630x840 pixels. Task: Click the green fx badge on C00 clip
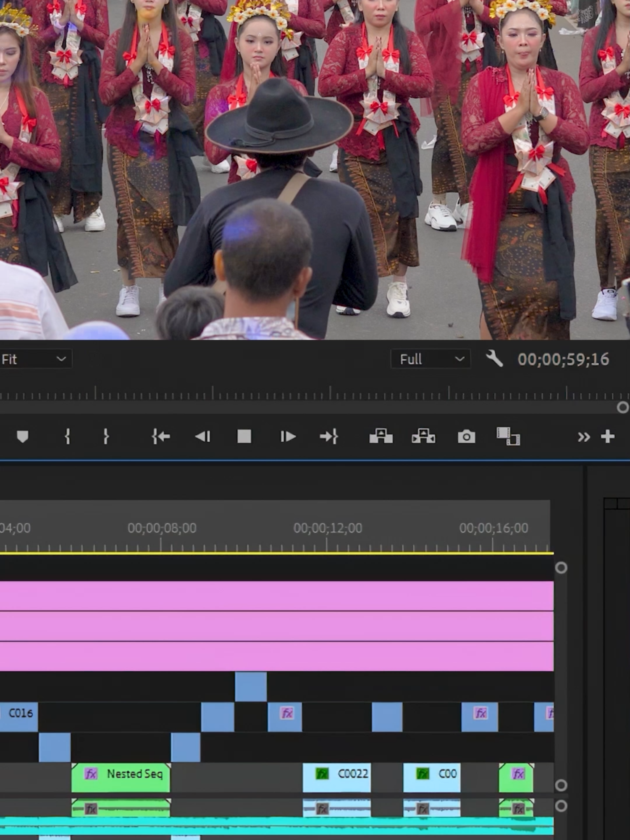(423, 774)
